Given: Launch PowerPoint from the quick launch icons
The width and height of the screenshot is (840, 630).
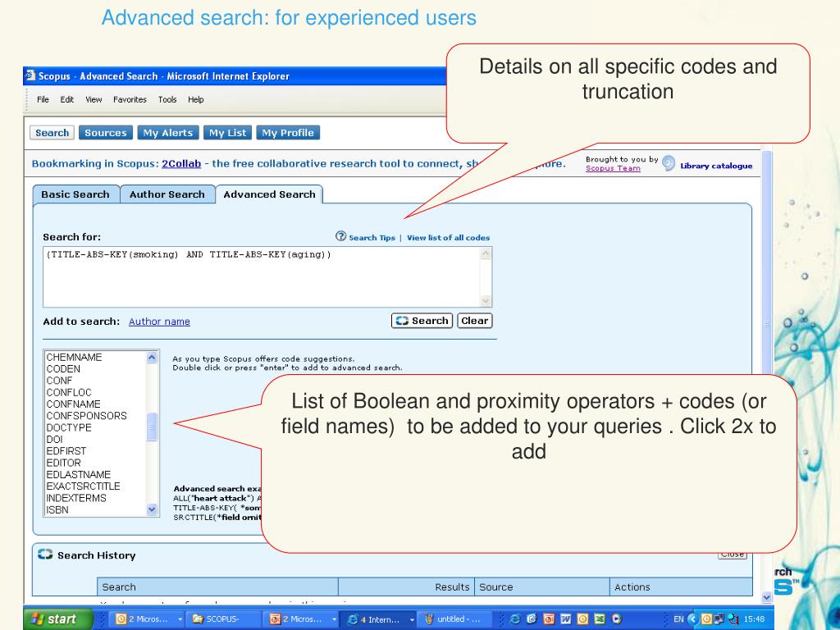Looking at the screenshot, I should (549, 619).
